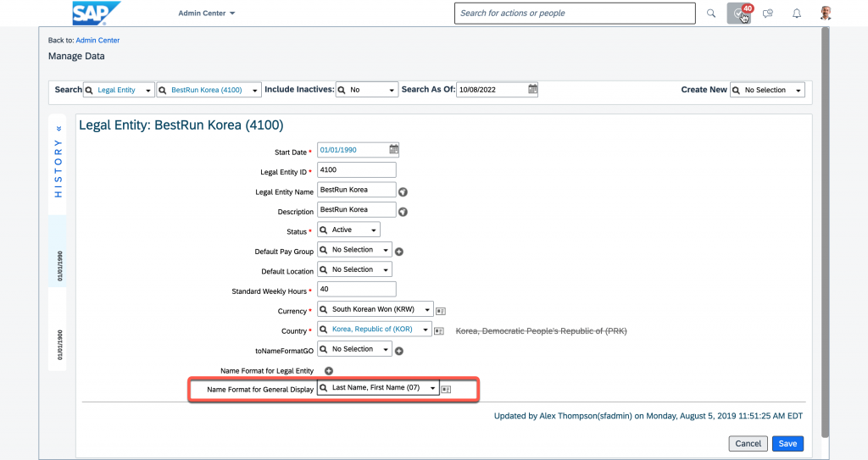Click the Save button
Screen dimensions: 868x460
pyautogui.click(x=787, y=443)
